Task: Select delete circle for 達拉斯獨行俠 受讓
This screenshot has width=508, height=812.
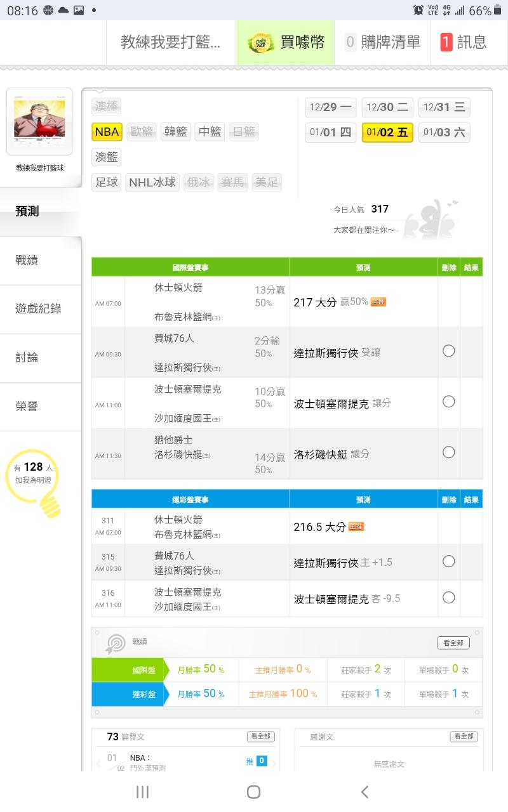Action: click(448, 351)
